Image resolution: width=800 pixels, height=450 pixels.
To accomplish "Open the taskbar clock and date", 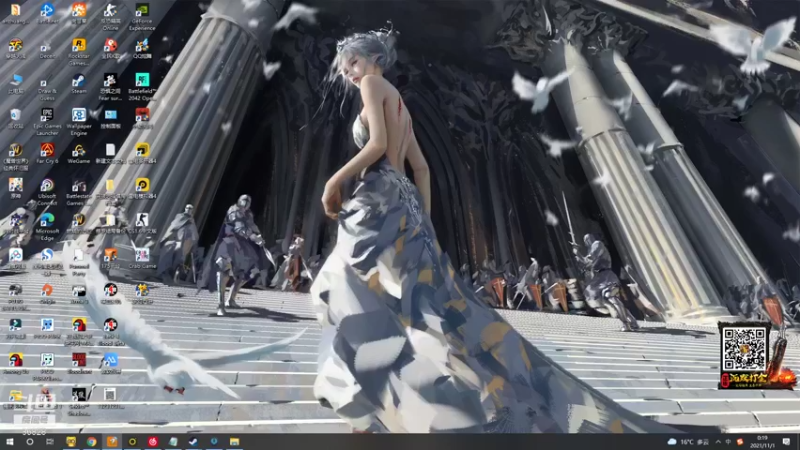I will tap(762, 442).
